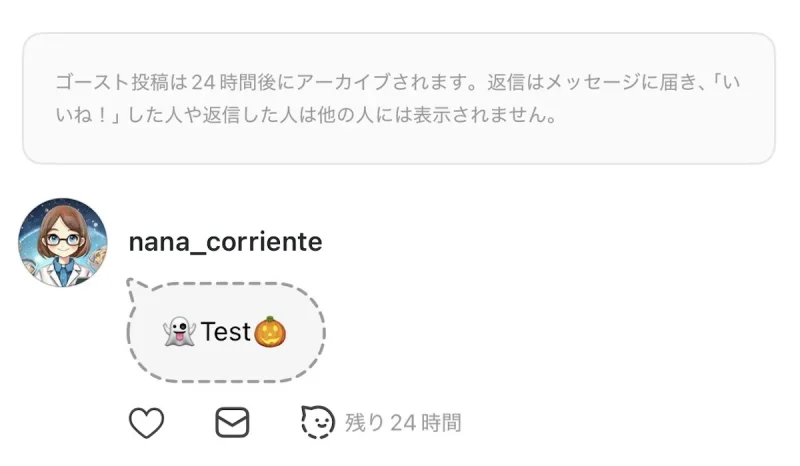Select the dashed ghost post bubble
Viewport: 800px width, 466px height.
(x=226, y=333)
